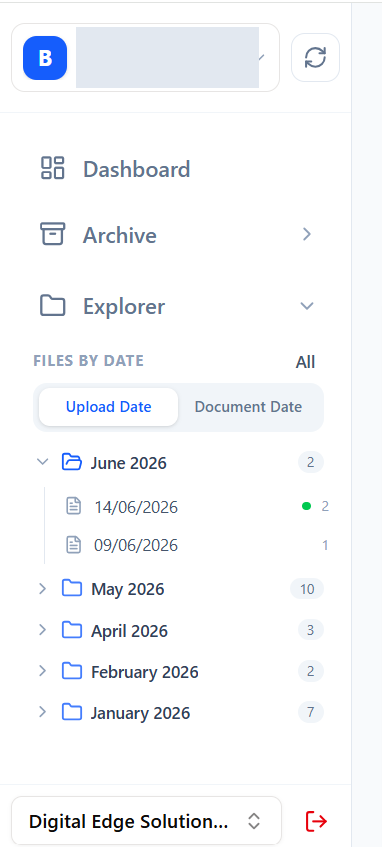This screenshot has height=847, width=382.
Task: Select the February 2026 folder label
Action: pyautogui.click(x=145, y=672)
